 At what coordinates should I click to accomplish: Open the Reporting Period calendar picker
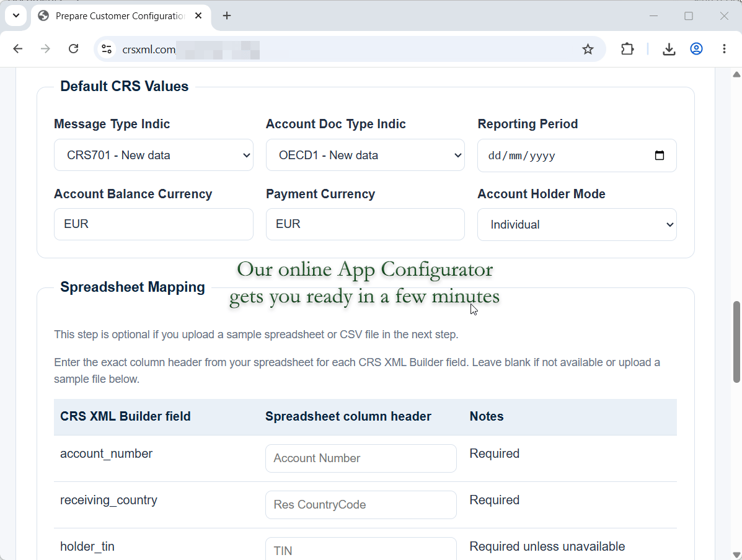point(659,155)
